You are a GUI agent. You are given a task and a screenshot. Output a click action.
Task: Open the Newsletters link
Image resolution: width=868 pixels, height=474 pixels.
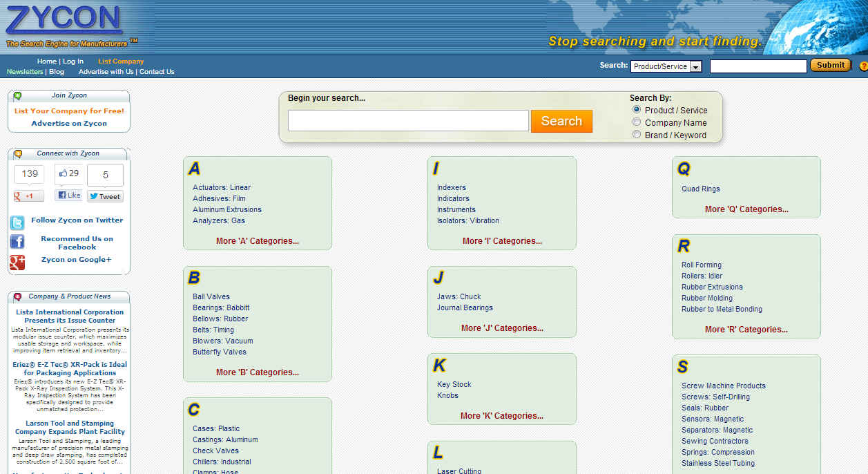click(x=25, y=72)
